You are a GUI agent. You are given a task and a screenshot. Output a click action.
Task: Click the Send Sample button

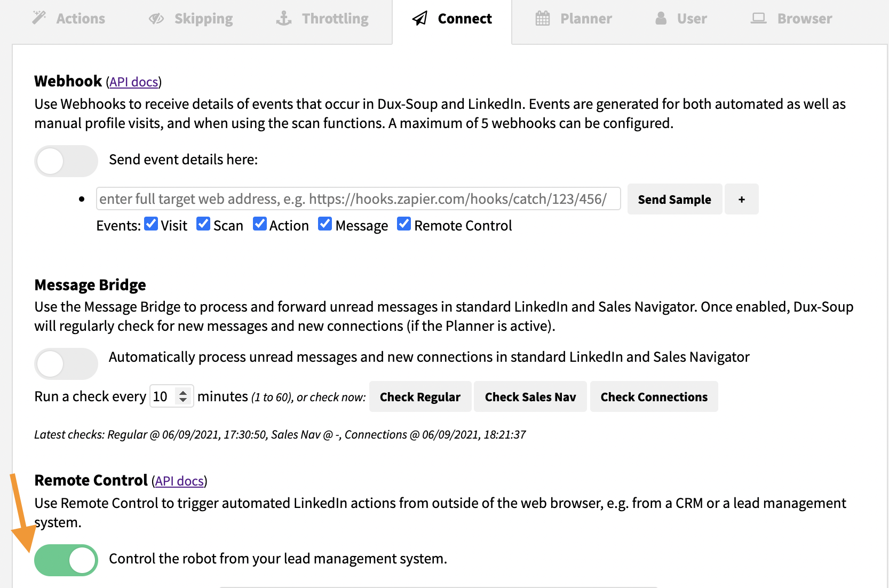[x=674, y=199]
